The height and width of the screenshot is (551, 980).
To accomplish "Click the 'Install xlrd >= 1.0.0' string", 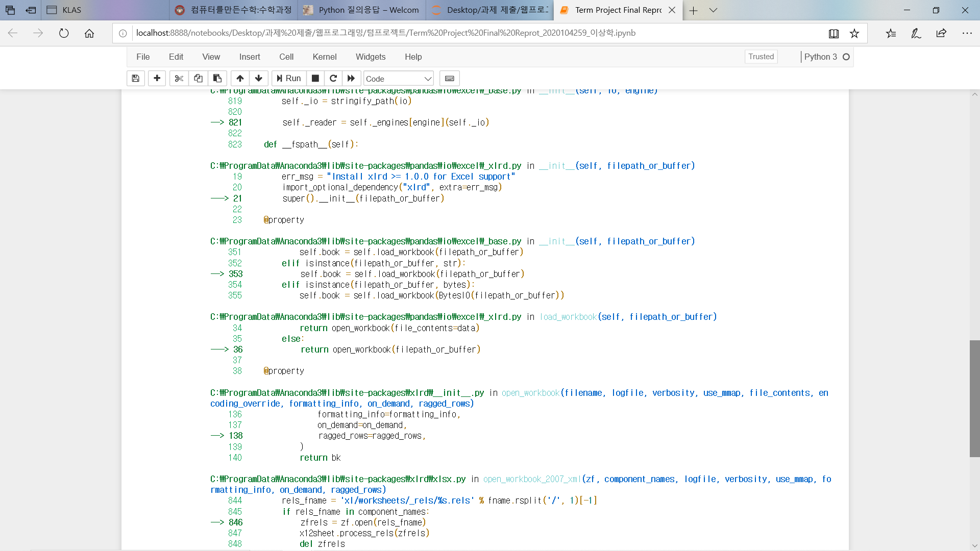I will (x=421, y=177).
